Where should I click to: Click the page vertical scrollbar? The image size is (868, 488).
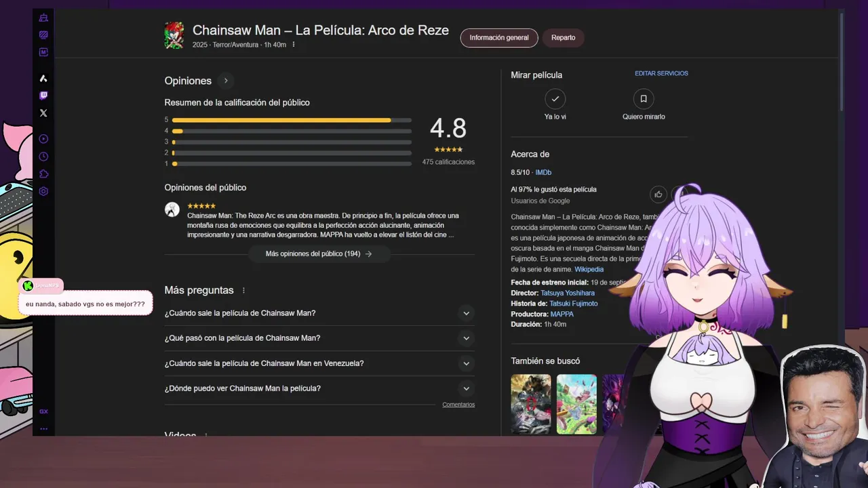click(842, 61)
